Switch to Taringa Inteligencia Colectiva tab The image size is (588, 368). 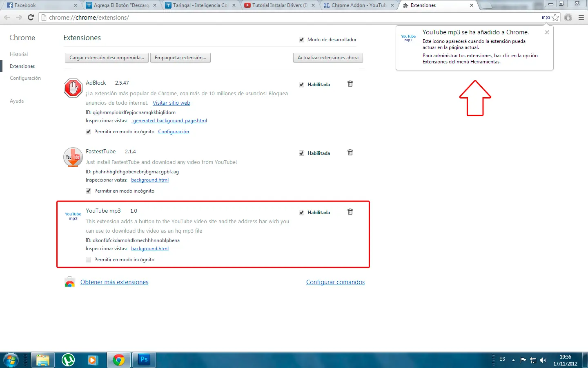point(200,5)
